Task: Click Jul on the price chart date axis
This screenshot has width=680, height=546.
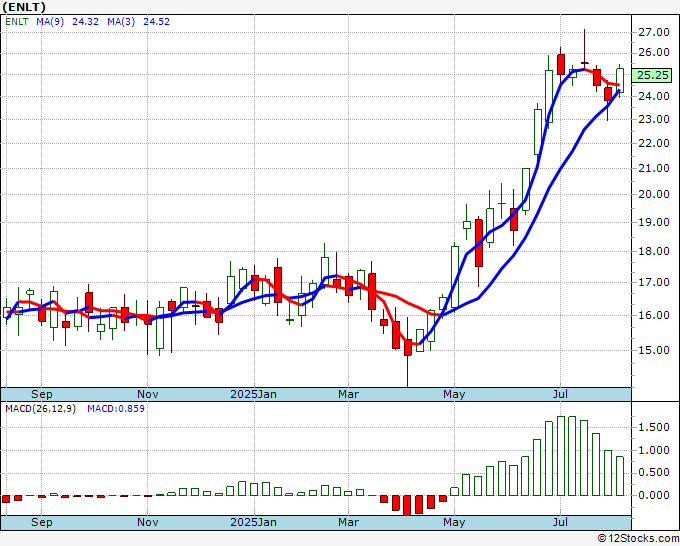Action: click(560, 395)
